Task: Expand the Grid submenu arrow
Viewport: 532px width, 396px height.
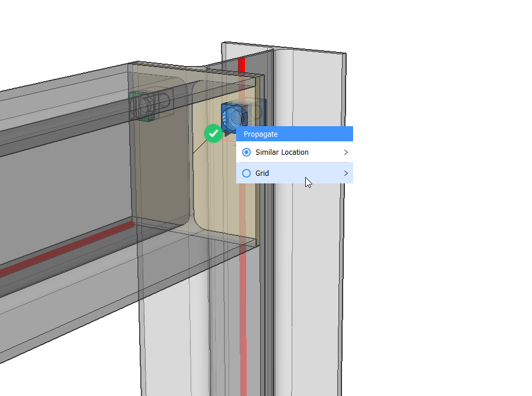Action: (x=346, y=173)
